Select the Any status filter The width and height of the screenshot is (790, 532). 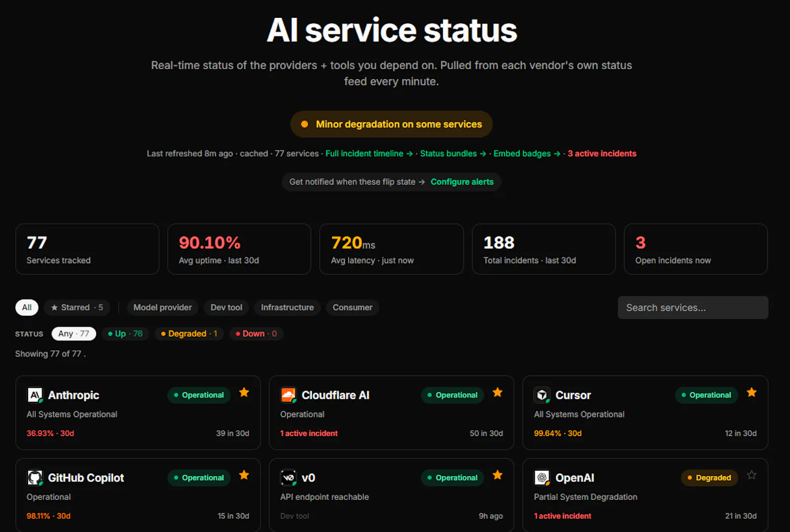click(x=74, y=334)
